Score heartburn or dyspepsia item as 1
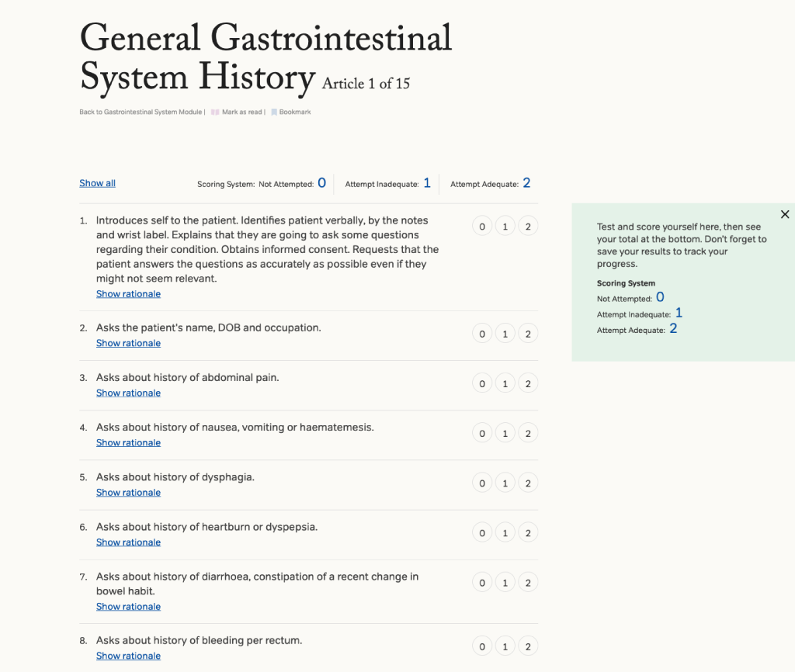795x672 pixels. [x=505, y=532]
